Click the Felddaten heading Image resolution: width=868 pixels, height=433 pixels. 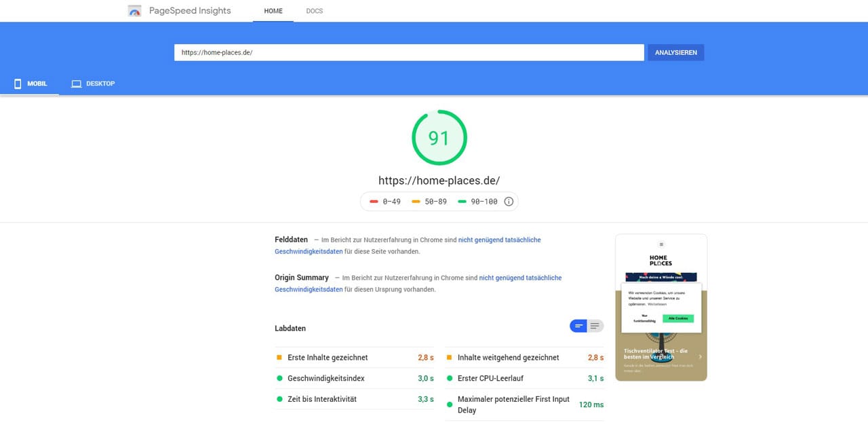coord(292,240)
